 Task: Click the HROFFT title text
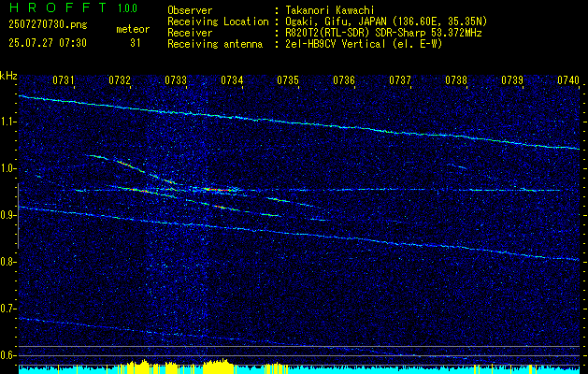tap(58, 7)
